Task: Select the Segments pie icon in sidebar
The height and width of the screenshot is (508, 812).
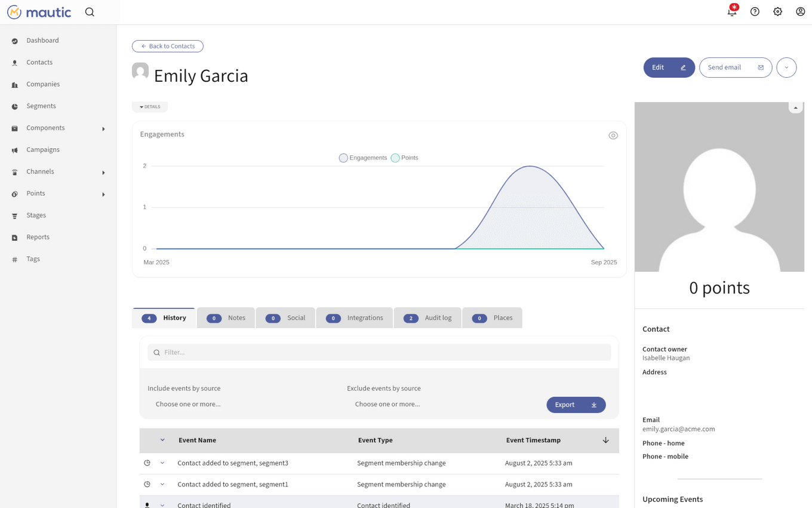Action: coord(14,106)
